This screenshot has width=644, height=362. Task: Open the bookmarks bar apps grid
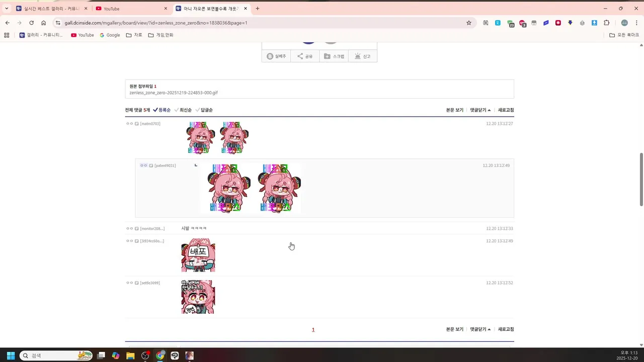click(x=7, y=35)
